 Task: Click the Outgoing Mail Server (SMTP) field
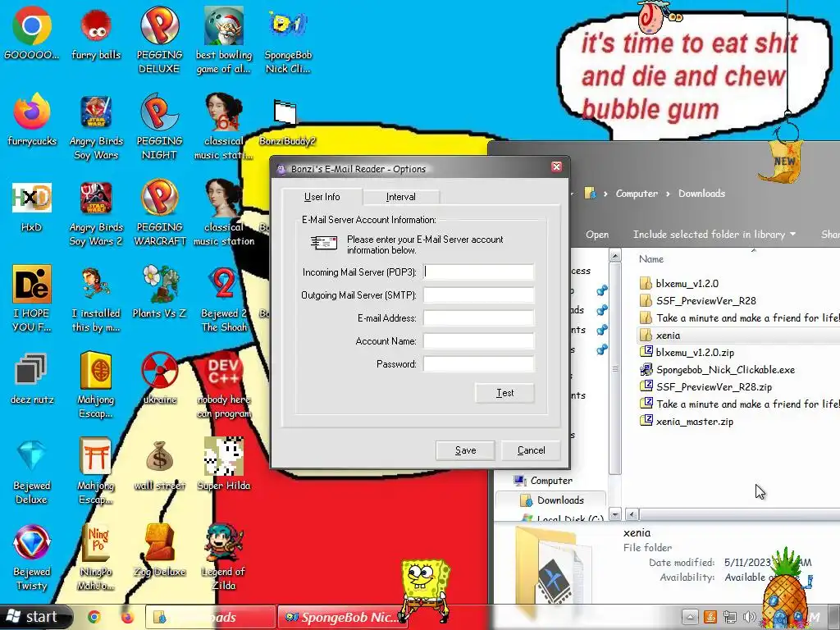click(x=478, y=295)
